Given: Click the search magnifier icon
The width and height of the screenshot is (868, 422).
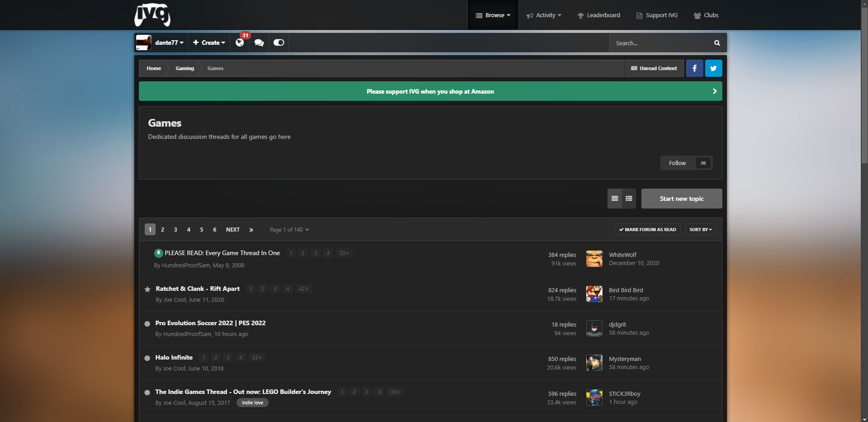Looking at the screenshot, I should (x=717, y=43).
